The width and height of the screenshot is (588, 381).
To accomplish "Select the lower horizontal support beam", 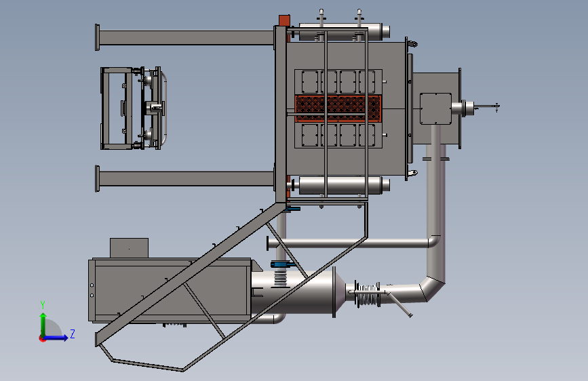I will [186, 178].
